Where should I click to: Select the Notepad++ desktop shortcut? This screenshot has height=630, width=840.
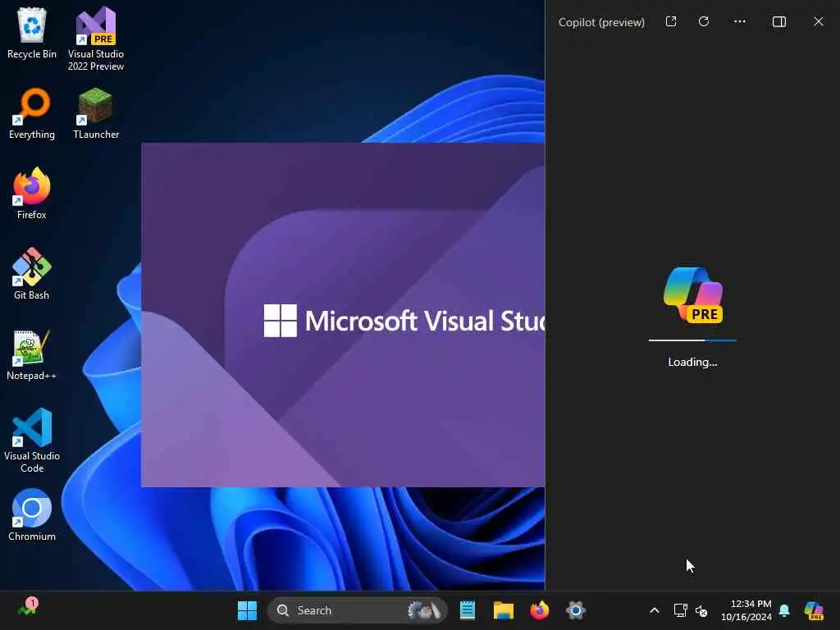point(32,354)
